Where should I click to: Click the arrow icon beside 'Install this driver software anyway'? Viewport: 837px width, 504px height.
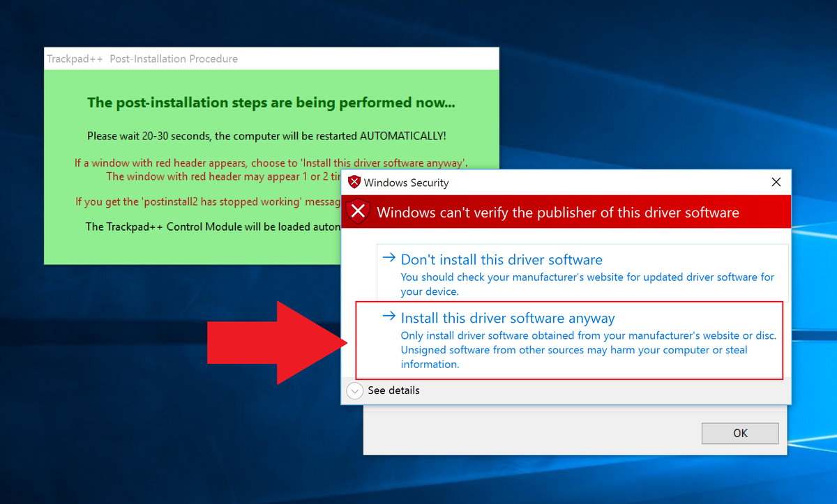(x=389, y=316)
